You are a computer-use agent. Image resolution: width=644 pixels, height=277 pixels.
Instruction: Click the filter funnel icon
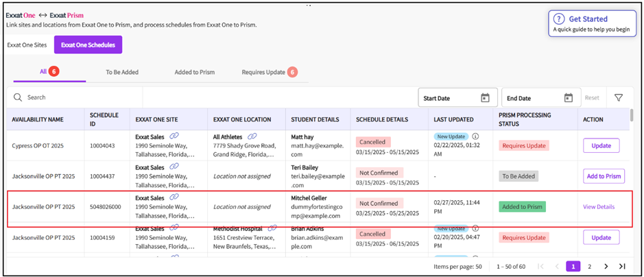(x=618, y=98)
